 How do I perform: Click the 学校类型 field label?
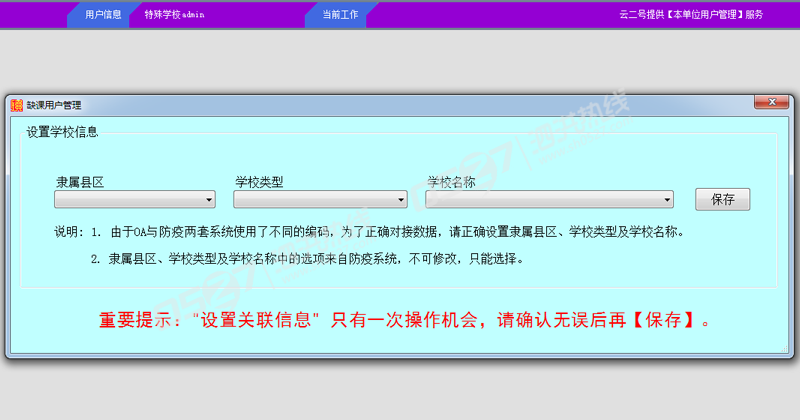[259, 182]
